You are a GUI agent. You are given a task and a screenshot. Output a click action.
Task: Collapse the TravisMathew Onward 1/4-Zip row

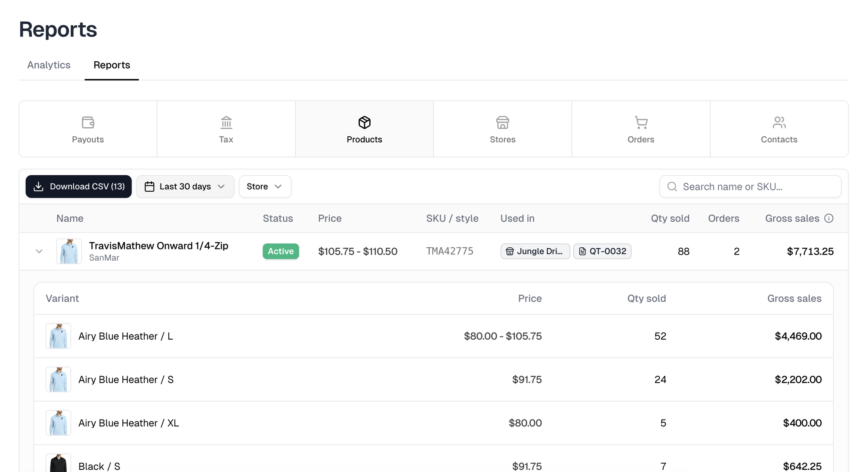tap(39, 251)
